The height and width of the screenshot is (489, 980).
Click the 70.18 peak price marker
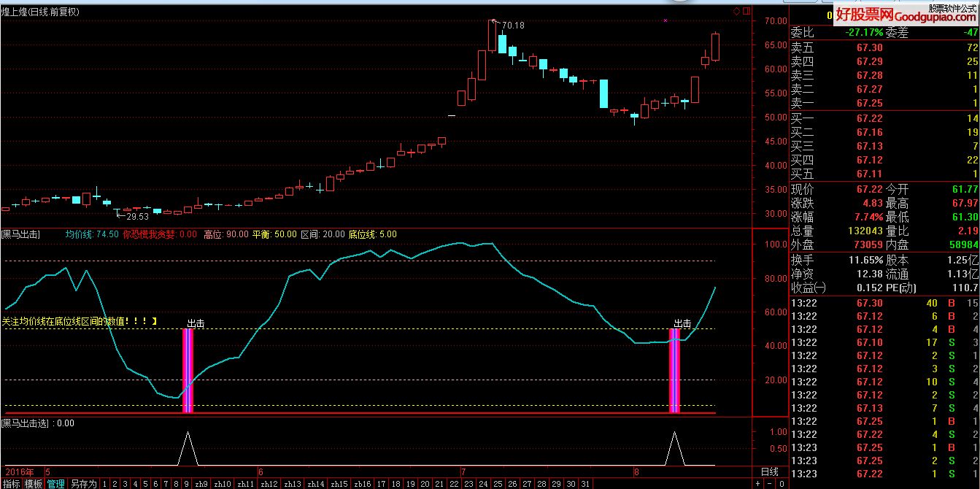point(513,26)
